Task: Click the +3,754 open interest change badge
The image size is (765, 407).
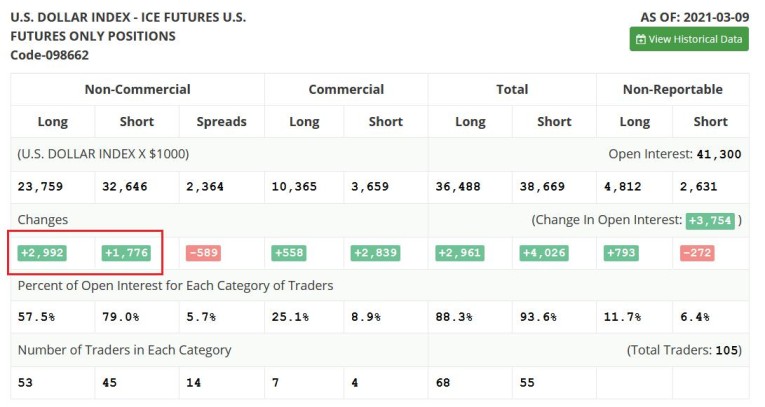Action: pos(710,220)
